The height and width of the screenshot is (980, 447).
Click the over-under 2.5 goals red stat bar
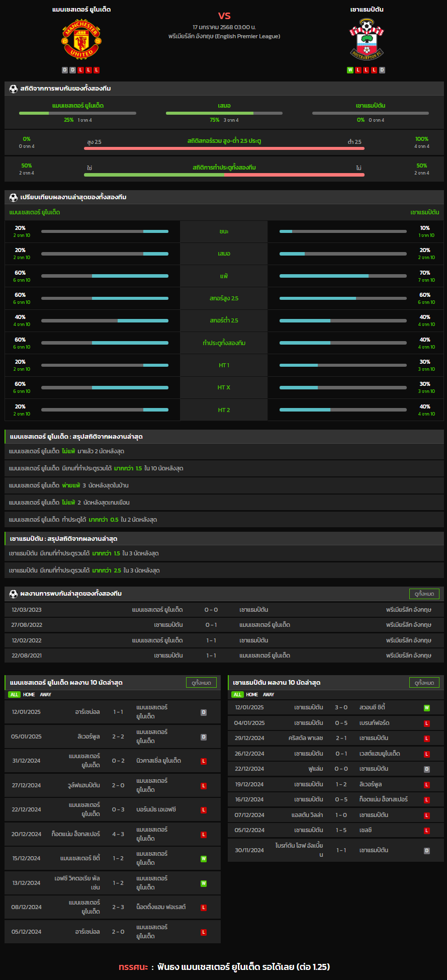[224, 148]
